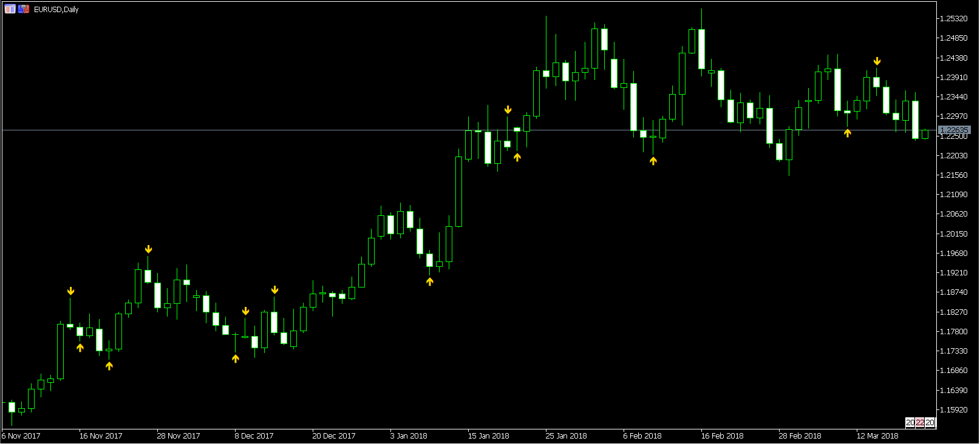The width and height of the screenshot is (980, 444).
Task: Click the pink 22 calendar event marker
Action: (920, 422)
